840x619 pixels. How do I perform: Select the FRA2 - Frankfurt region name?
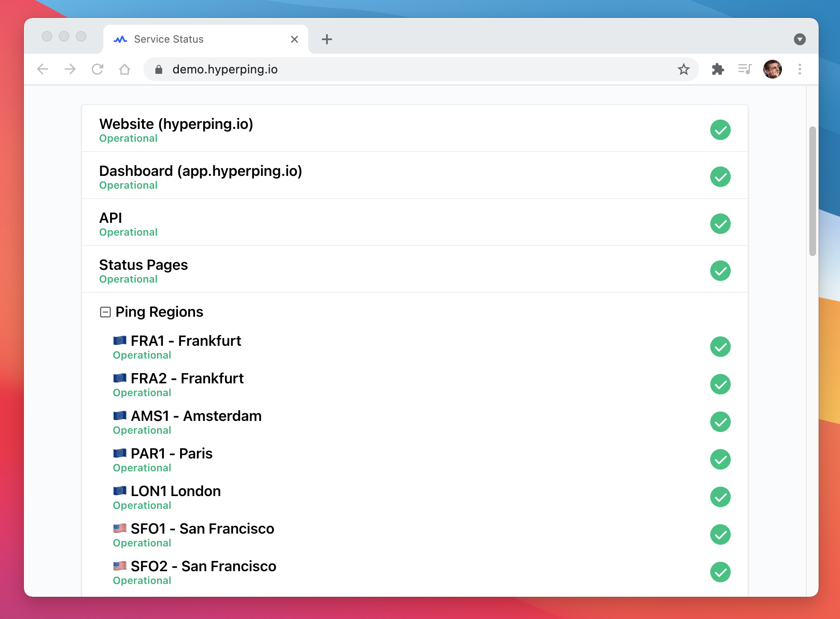[x=187, y=379]
